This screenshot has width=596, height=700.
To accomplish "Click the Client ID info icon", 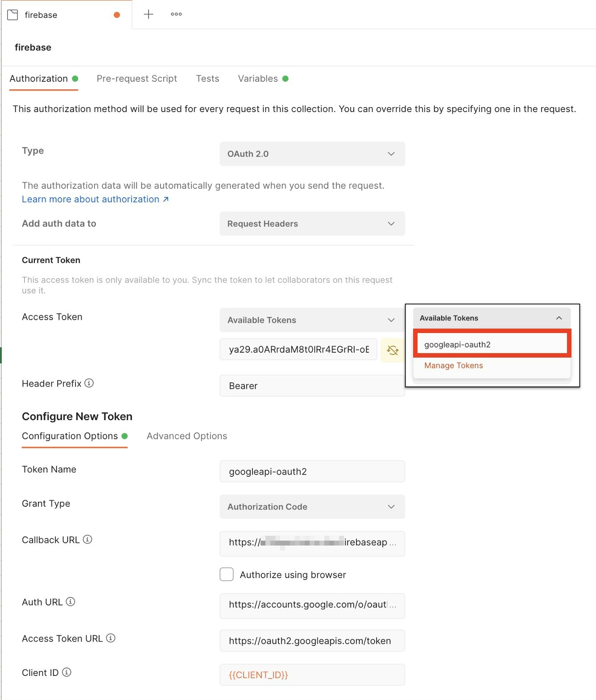I will (66, 672).
